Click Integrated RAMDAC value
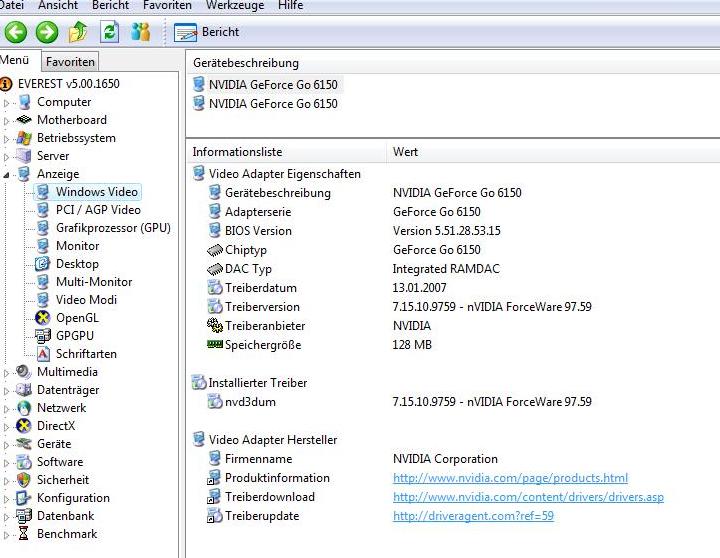This screenshot has width=720, height=558. coord(446,269)
